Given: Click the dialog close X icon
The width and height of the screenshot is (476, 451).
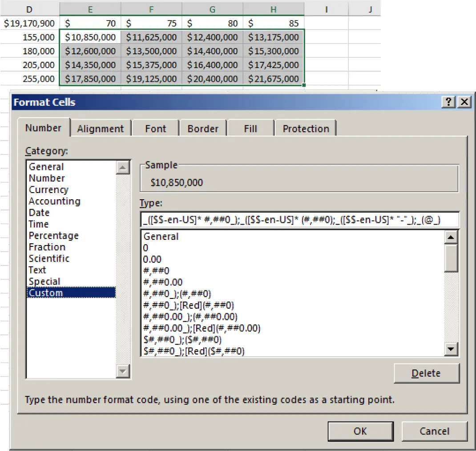Looking at the screenshot, I should (465, 102).
